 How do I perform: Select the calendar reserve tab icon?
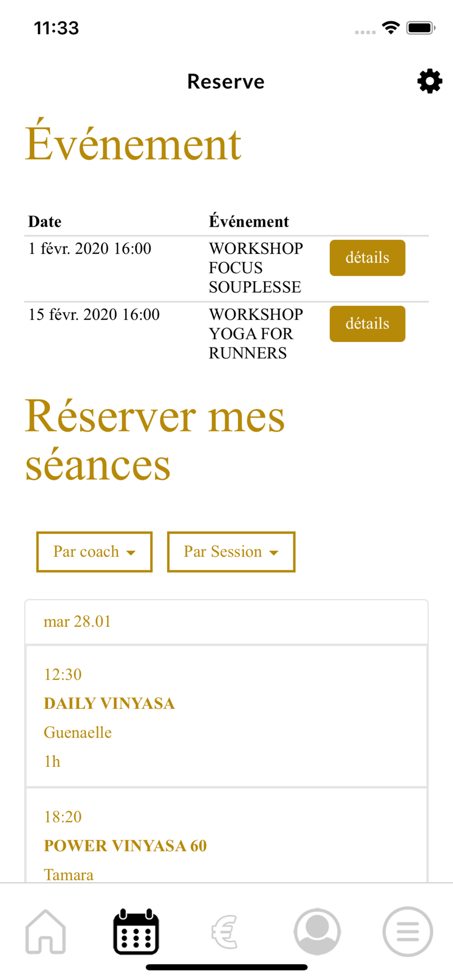coord(136,931)
